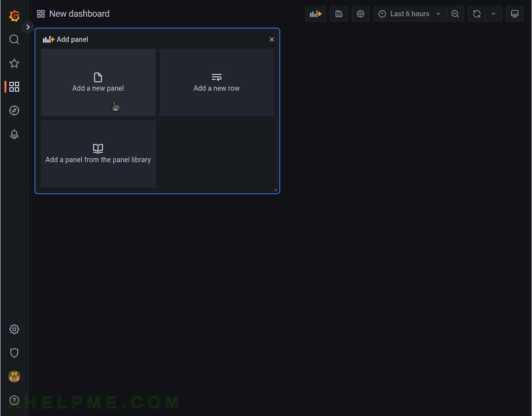Click the dashboard grid icon beside title
The height and width of the screenshot is (416, 532).
click(x=41, y=14)
